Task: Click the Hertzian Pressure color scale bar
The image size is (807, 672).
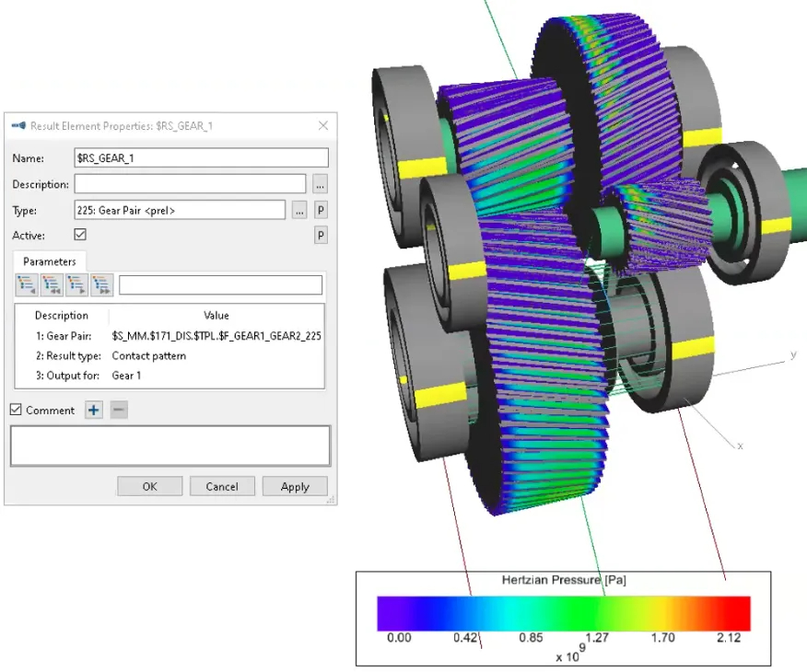Action: coord(563,612)
